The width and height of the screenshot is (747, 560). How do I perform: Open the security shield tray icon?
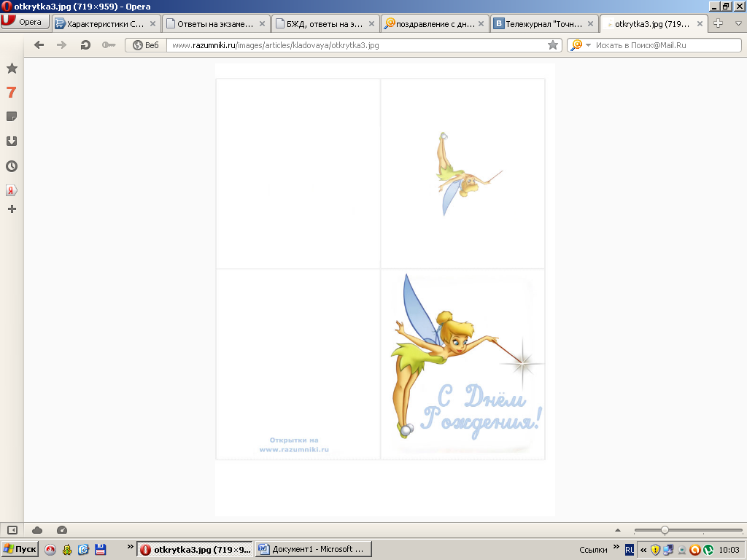(656, 550)
